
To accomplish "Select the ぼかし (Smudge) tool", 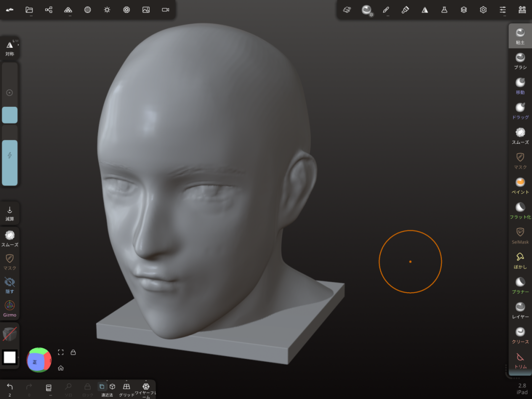I will (520, 261).
